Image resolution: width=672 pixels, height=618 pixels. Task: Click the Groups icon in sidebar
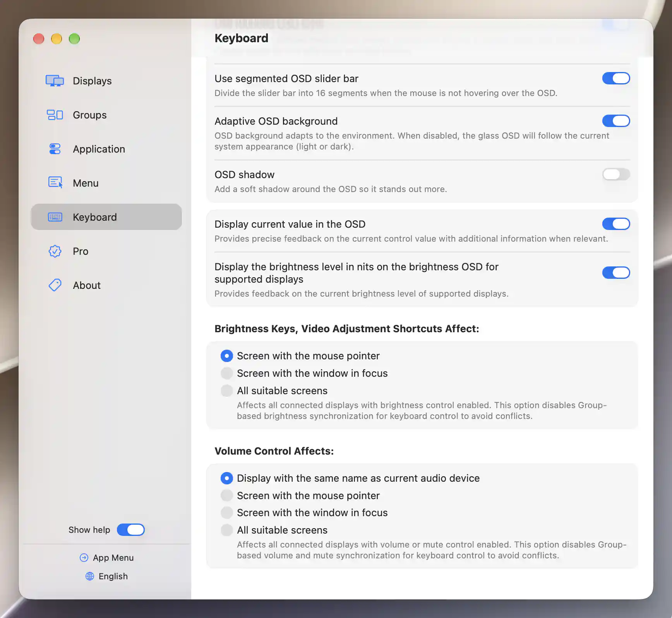55,115
